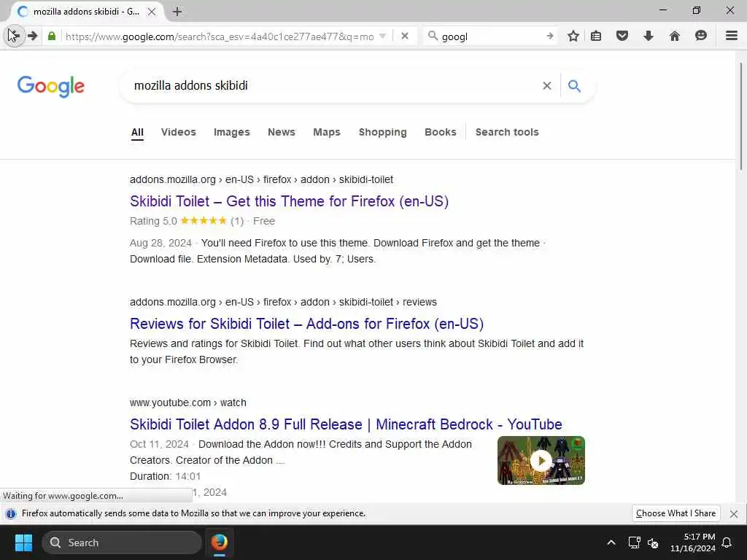Image resolution: width=747 pixels, height=560 pixels.
Task: Switch to News results tab
Action: click(282, 132)
